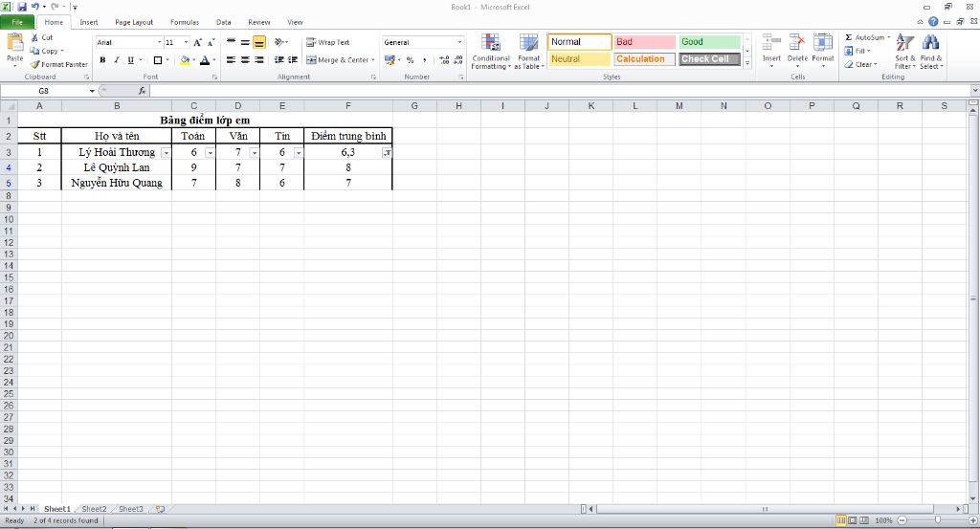Select the Format Painter brush
Viewport: 980px width, 529px height.
(x=35, y=64)
